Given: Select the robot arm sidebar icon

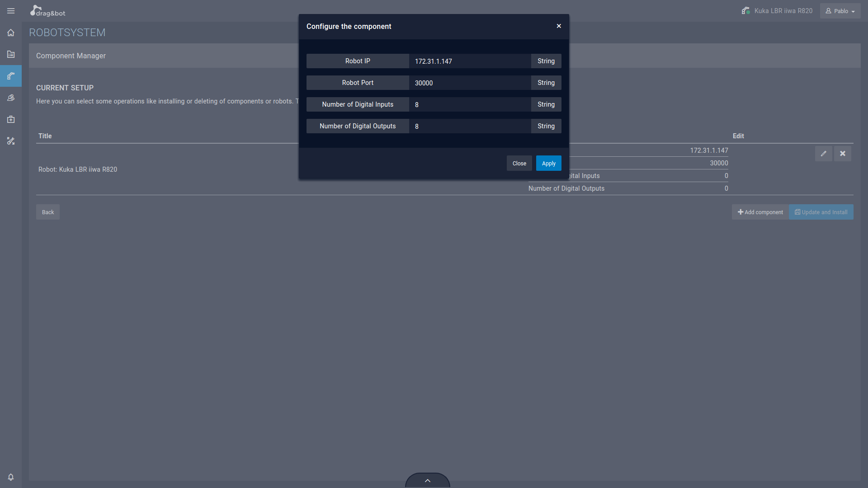Looking at the screenshot, I should (x=11, y=76).
